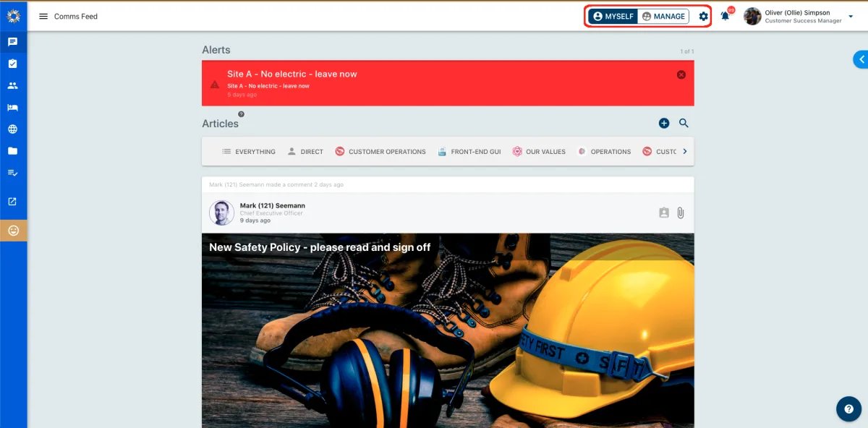
Task: Click the '1 of 1' alerts counter
Action: coord(686,51)
